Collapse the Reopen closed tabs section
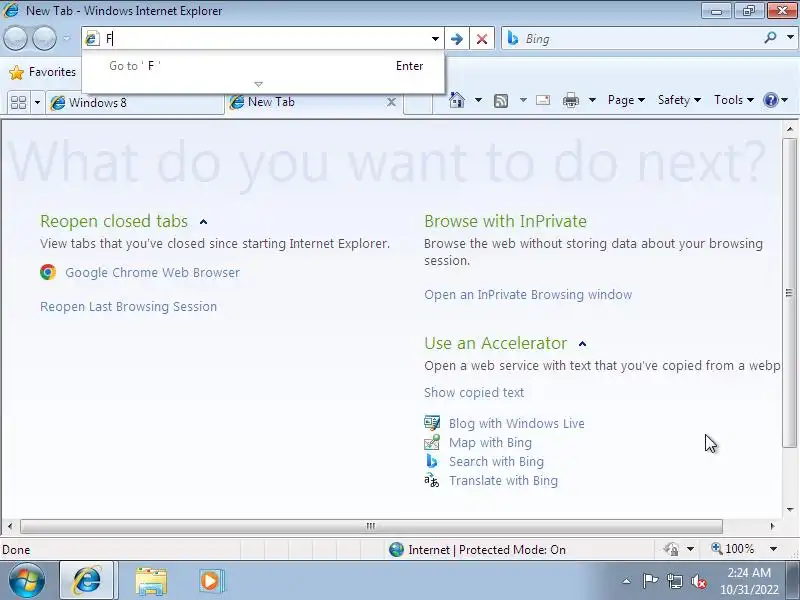Screen dimensions: 800x600 (x=204, y=222)
